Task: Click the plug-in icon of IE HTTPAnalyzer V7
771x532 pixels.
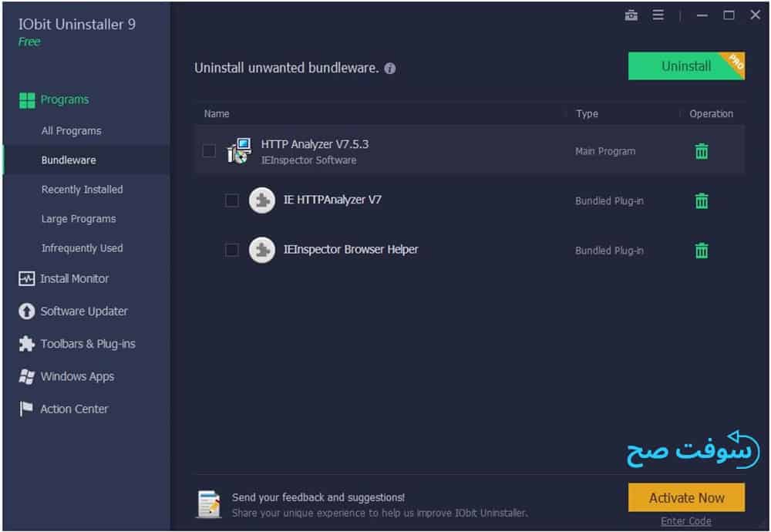Action: (x=262, y=200)
